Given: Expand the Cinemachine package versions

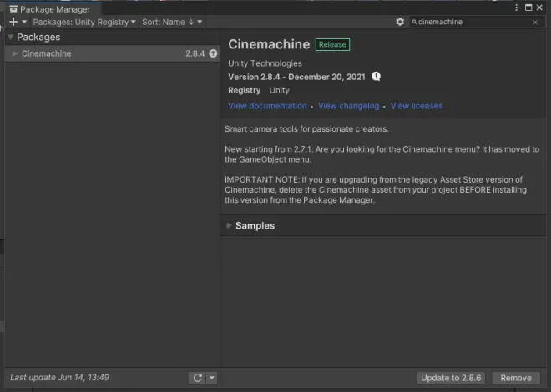Looking at the screenshot, I should (x=14, y=53).
